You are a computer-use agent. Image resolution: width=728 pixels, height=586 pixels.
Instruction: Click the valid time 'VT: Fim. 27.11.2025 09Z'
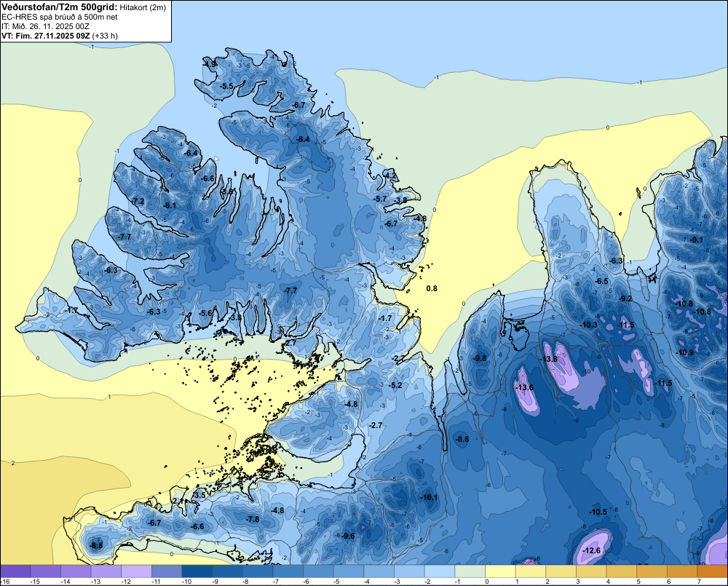pos(46,36)
